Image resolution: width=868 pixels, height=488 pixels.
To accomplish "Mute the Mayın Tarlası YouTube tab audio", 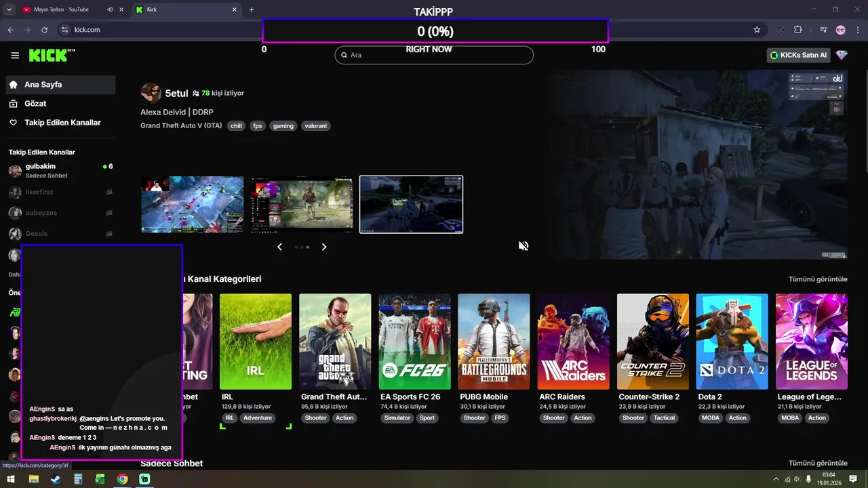I will [x=111, y=9].
